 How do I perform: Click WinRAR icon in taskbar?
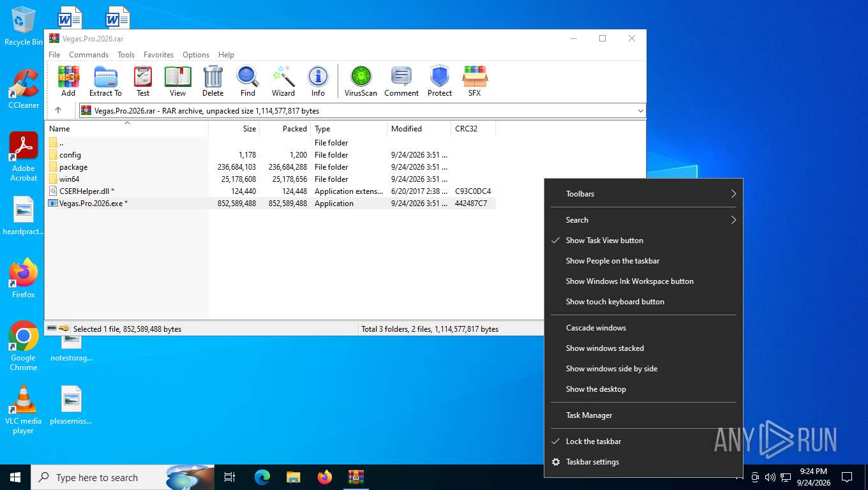[x=356, y=477]
